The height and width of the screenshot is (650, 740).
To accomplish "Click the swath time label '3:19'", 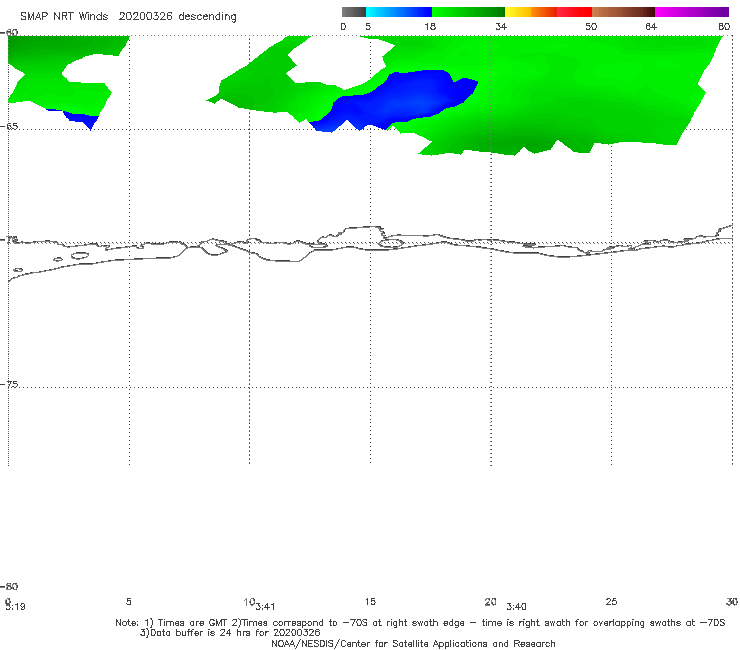I will coord(15,607).
